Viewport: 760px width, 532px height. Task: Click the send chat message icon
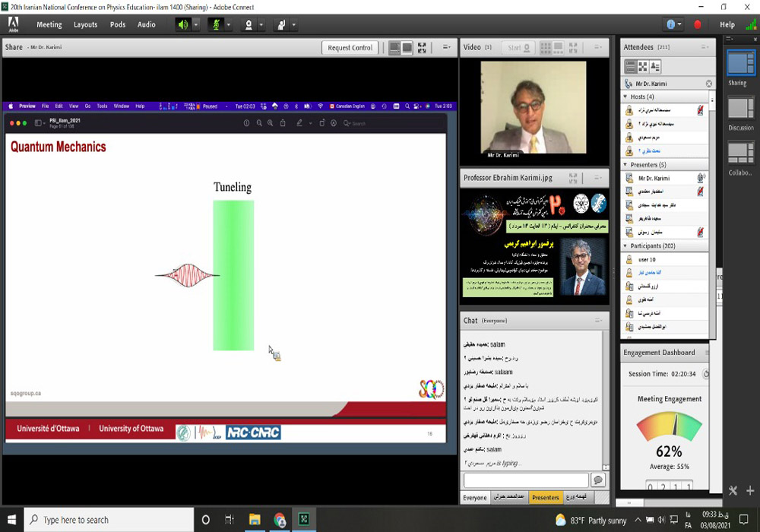(598, 480)
